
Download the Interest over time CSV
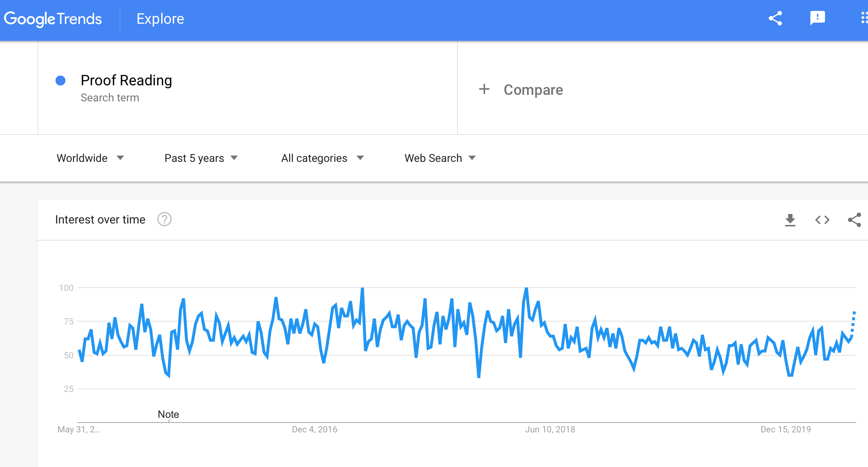click(x=790, y=220)
